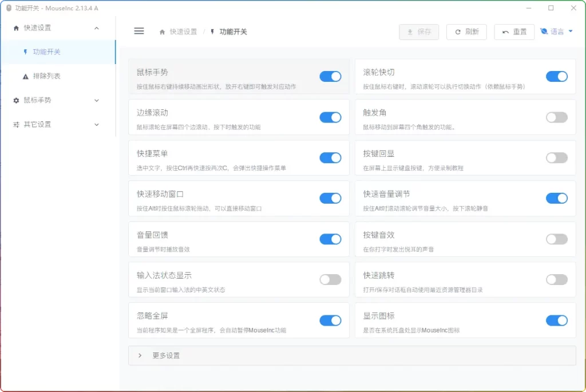Click 快速音量调节 card title
The image size is (586, 392).
point(386,194)
